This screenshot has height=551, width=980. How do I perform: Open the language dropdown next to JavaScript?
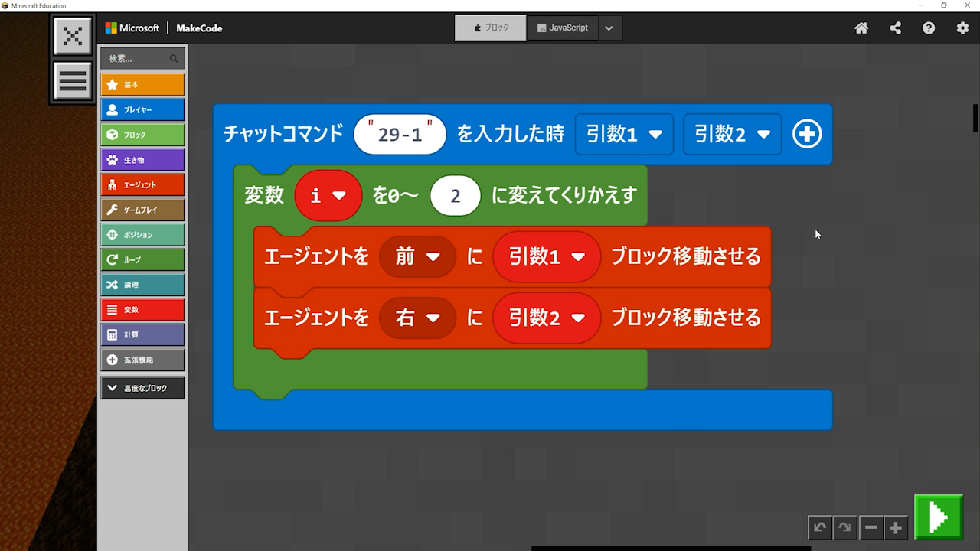pyautogui.click(x=609, y=28)
